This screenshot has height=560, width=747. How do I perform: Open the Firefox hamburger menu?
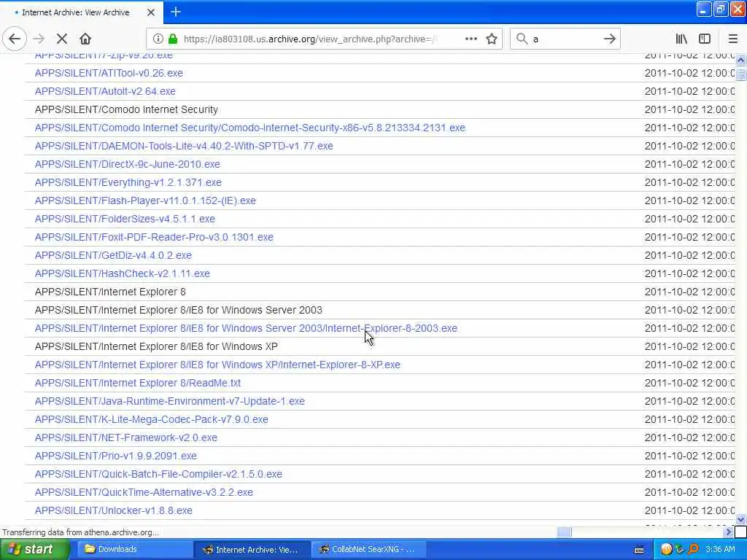coord(732,39)
